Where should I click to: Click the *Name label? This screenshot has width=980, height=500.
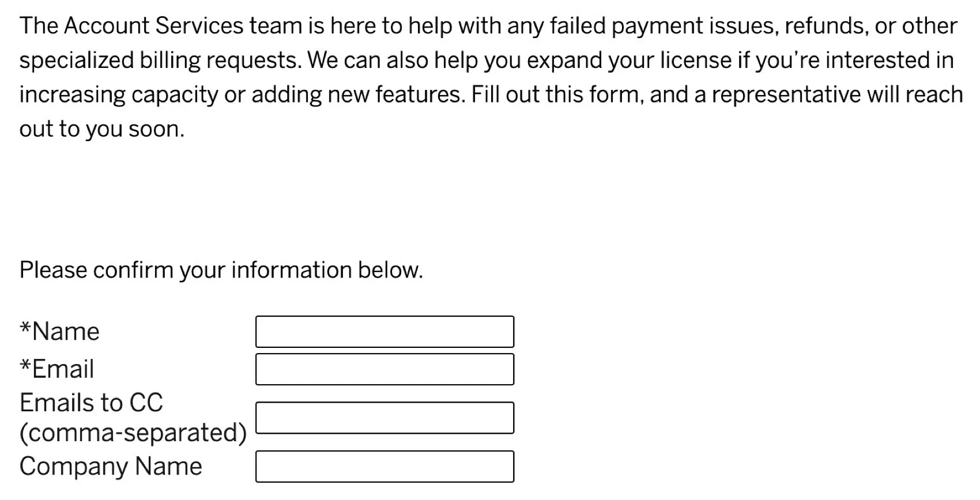[65, 332]
